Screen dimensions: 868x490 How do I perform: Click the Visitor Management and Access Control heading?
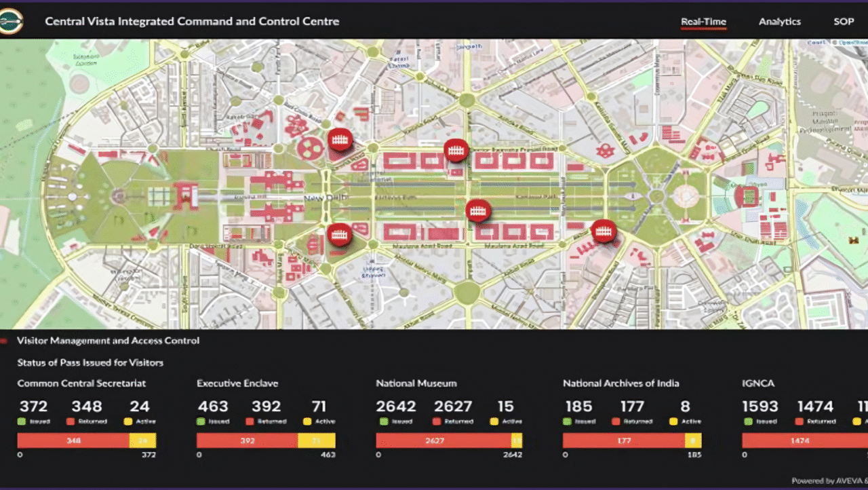pos(108,341)
